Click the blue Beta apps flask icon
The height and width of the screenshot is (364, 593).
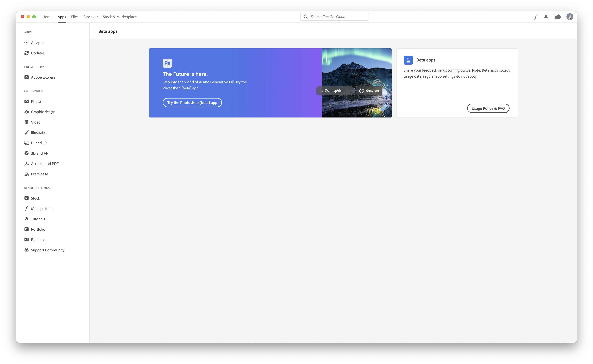[x=408, y=60]
